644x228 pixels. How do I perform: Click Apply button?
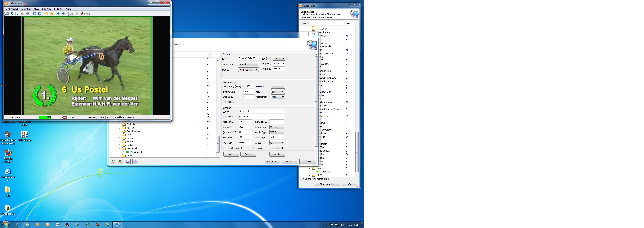(277, 154)
